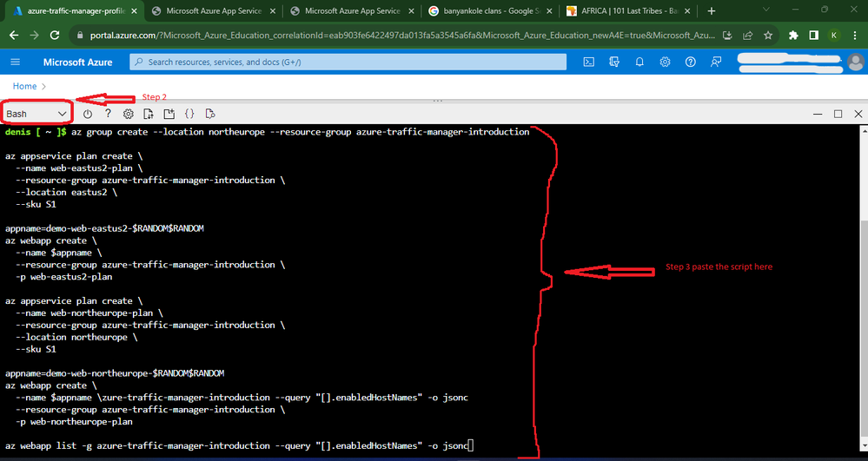
Task: Click the Cloud Shell resize handle dots
Action: (x=437, y=101)
